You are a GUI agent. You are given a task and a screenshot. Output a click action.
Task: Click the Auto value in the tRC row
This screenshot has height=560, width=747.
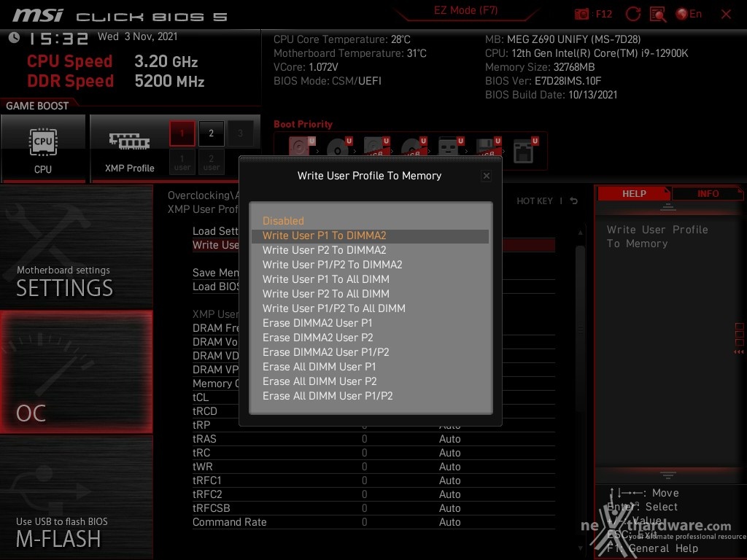(449, 453)
